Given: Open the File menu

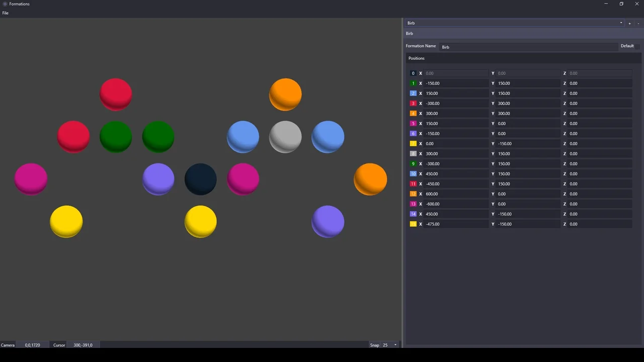Looking at the screenshot, I should point(5,13).
